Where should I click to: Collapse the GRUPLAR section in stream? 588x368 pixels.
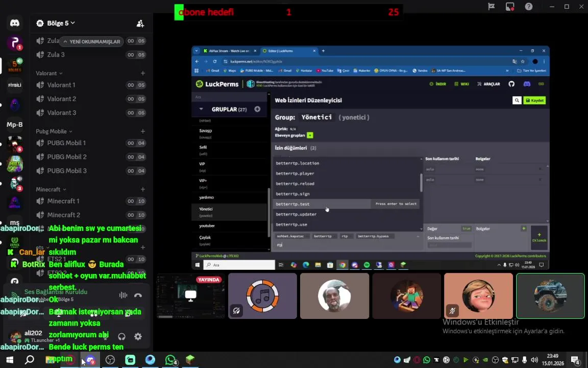(201, 109)
